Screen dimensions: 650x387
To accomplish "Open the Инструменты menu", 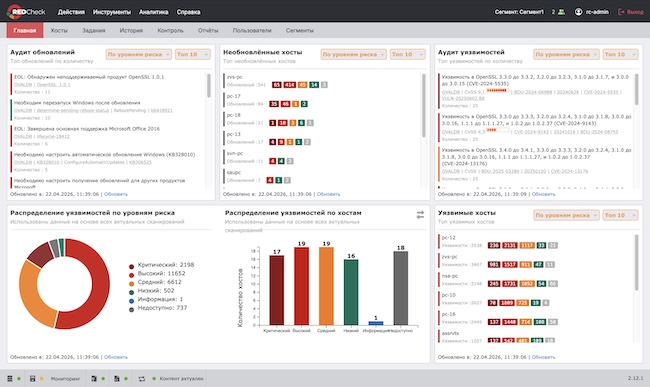I will tap(112, 12).
